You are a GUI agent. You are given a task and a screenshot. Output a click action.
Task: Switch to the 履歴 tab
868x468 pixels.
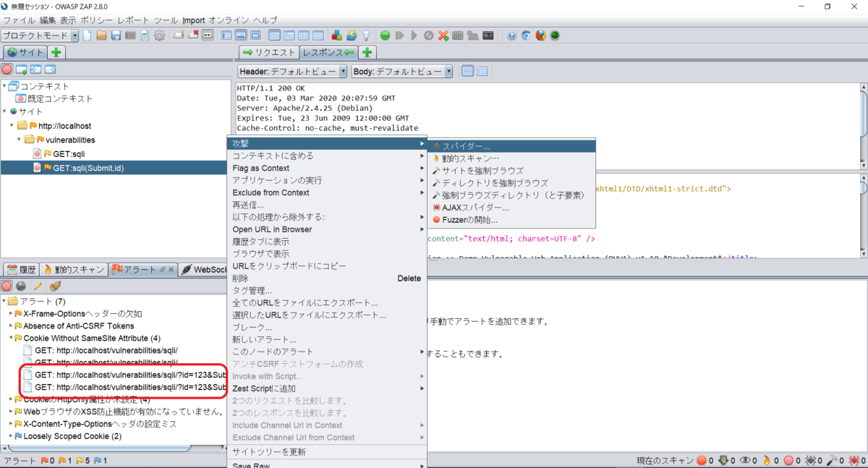pos(21,270)
